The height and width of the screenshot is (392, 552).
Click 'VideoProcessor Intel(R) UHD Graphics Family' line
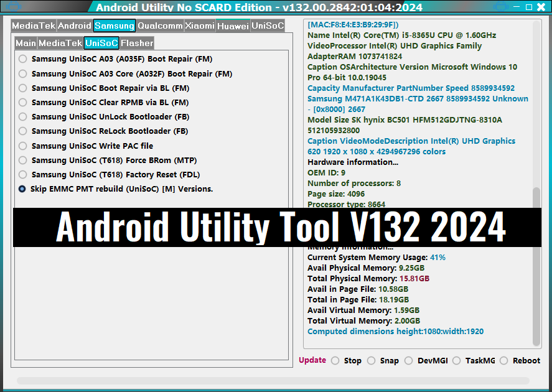395,46
